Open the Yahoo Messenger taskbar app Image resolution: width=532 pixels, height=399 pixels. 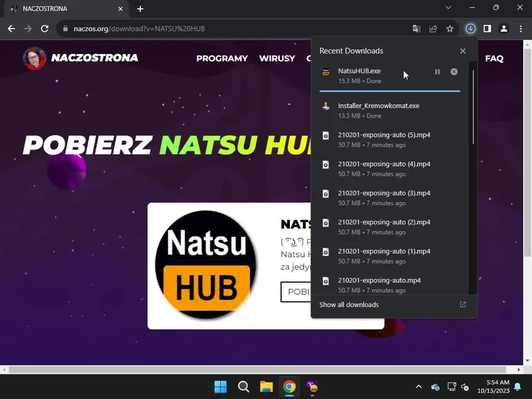(312, 387)
